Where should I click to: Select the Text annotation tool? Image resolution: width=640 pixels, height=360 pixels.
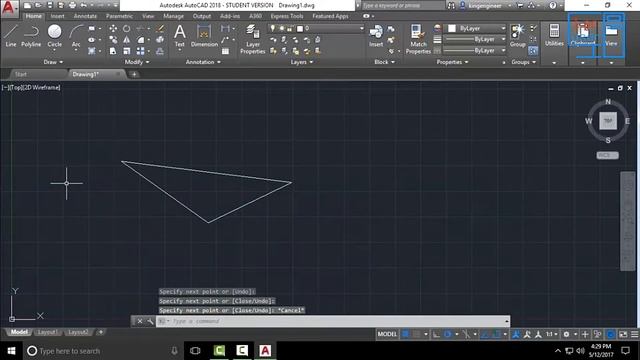pyautogui.click(x=180, y=36)
